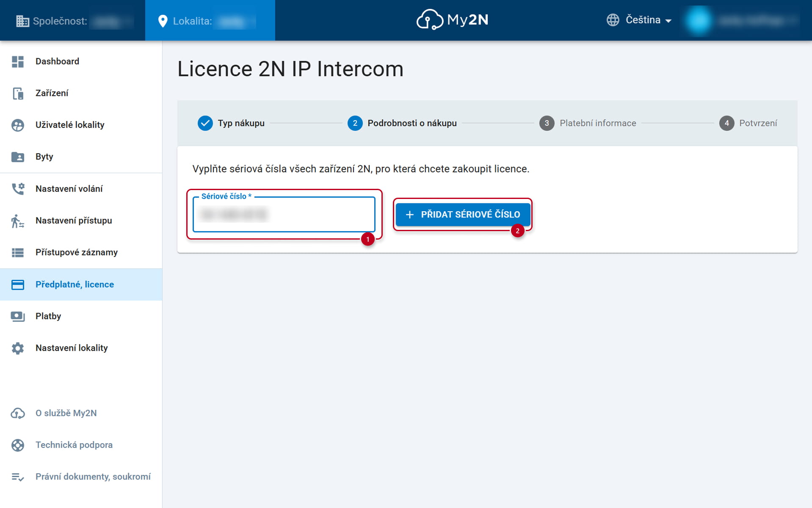Click the Zařízení devices icon
Screen dimensions: 812x508
pos(18,93)
